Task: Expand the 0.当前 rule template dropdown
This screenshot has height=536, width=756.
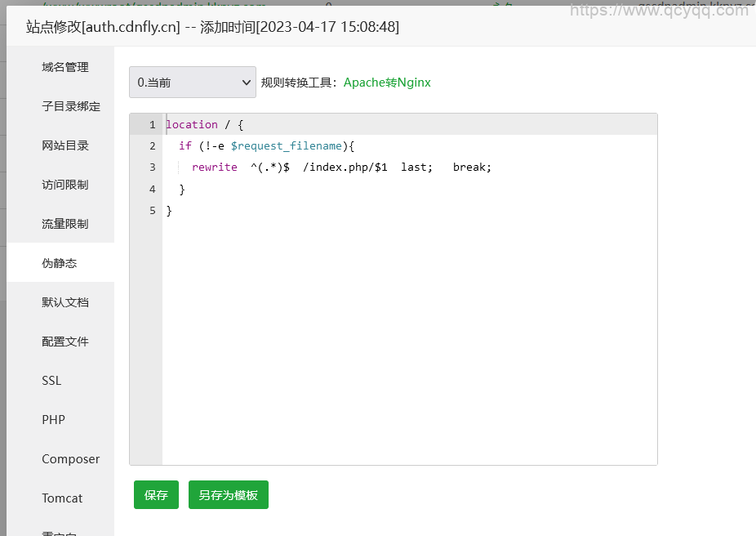Action: tap(192, 83)
